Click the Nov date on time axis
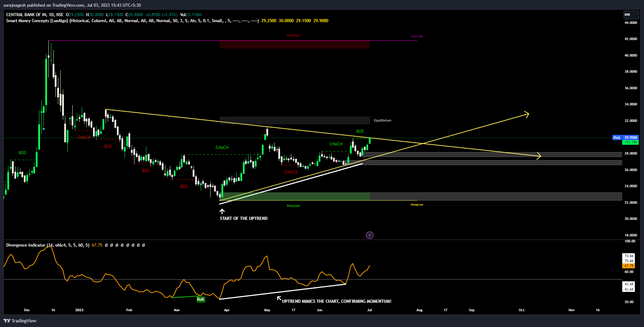Image resolution: width=644 pixels, height=327 pixels. [572, 310]
